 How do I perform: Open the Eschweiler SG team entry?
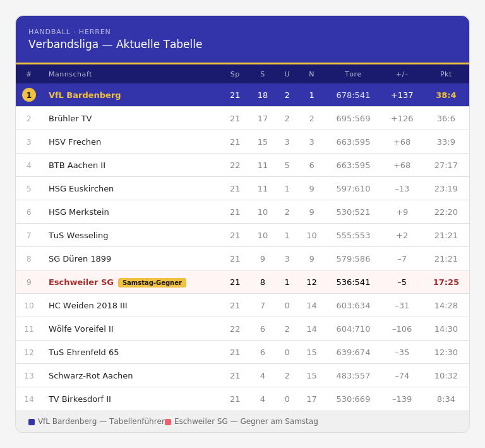click(81, 282)
